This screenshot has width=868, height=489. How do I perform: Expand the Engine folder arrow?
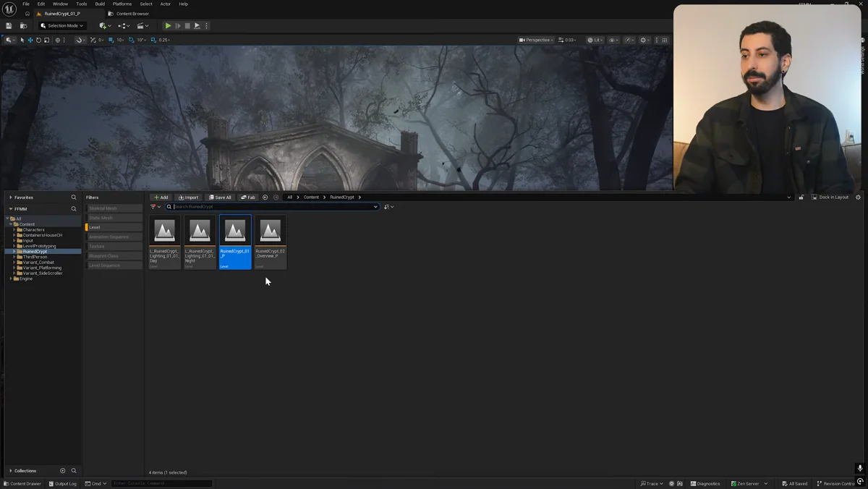11,278
